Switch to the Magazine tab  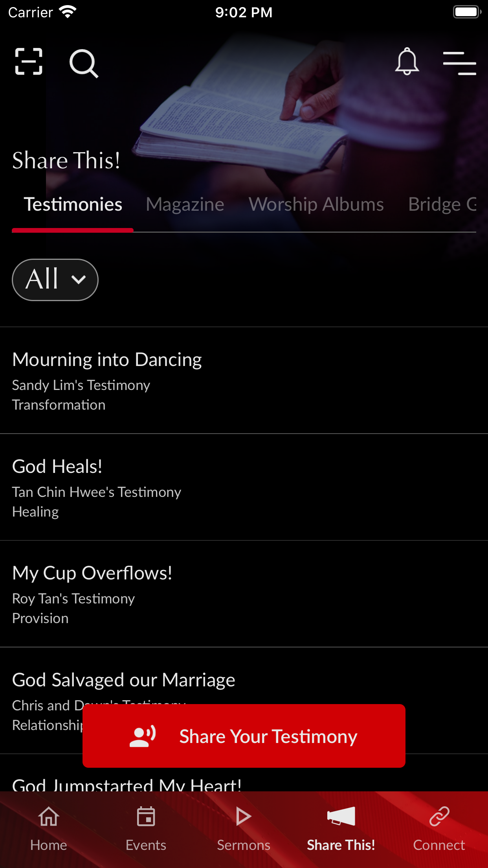185,204
